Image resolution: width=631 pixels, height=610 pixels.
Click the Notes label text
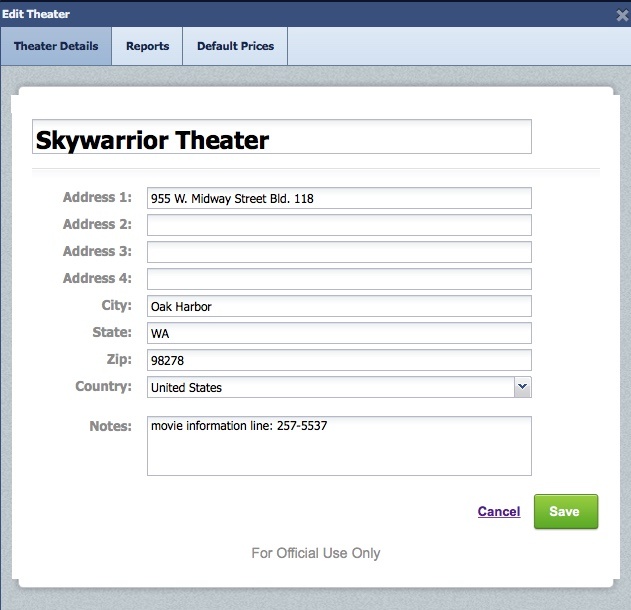tap(110, 426)
